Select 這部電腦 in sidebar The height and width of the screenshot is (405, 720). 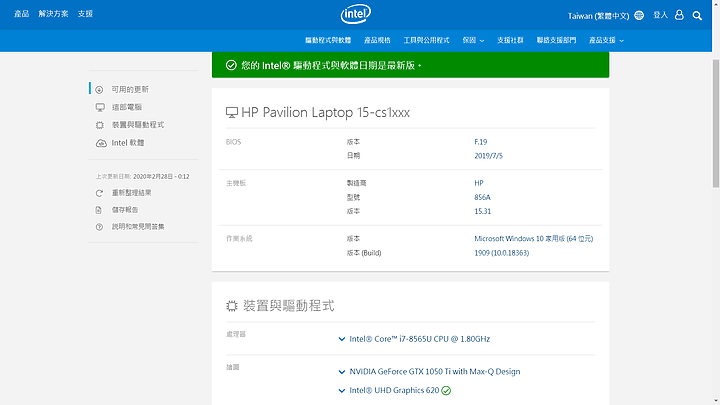tap(127, 107)
